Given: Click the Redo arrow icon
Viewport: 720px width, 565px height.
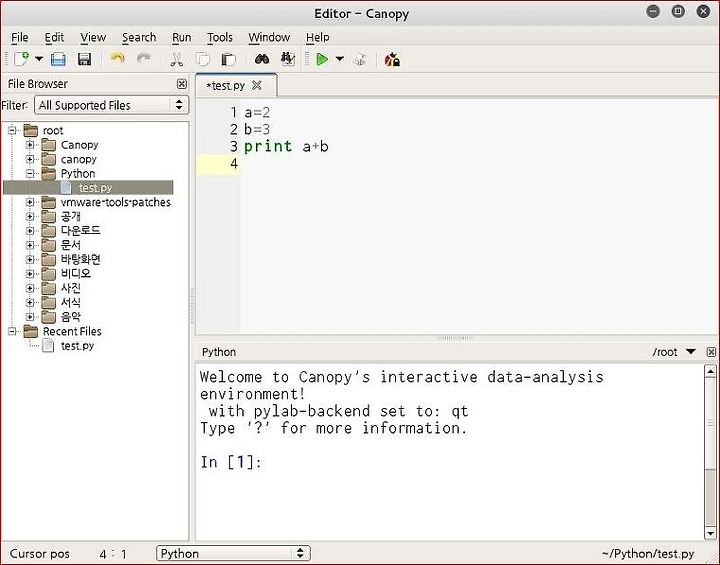Looking at the screenshot, I should tap(144, 58).
